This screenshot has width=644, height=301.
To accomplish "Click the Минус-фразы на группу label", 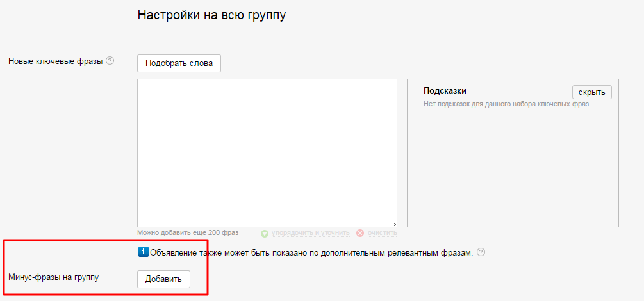I will point(53,277).
